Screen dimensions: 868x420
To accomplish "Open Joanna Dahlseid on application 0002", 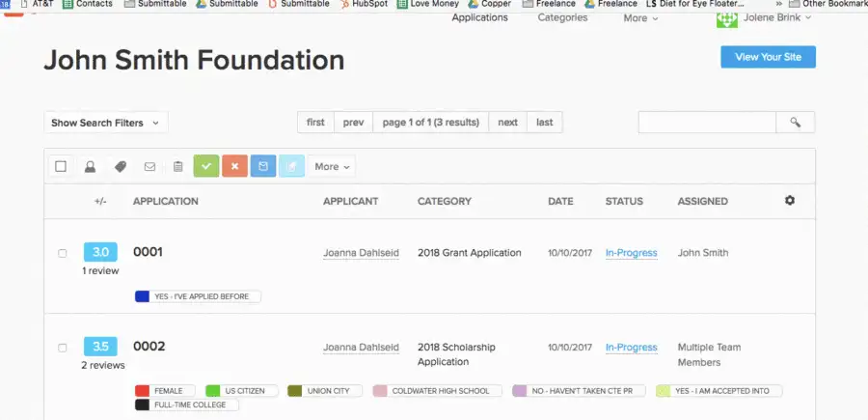I will 361,348.
